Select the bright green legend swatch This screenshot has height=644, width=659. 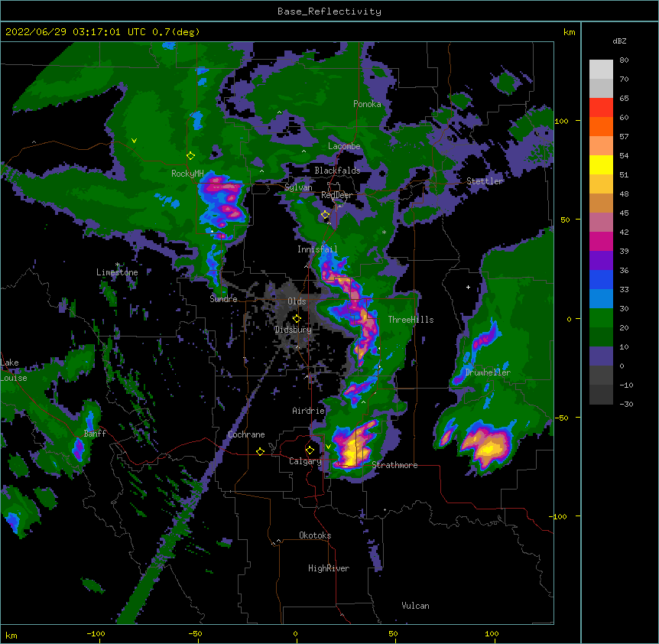tap(601, 318)
